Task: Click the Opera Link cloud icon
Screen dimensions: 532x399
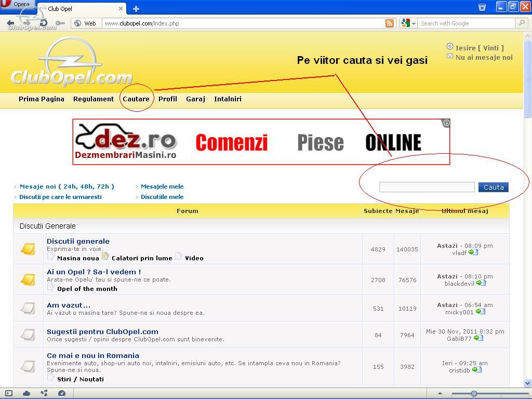Action: 26,393
